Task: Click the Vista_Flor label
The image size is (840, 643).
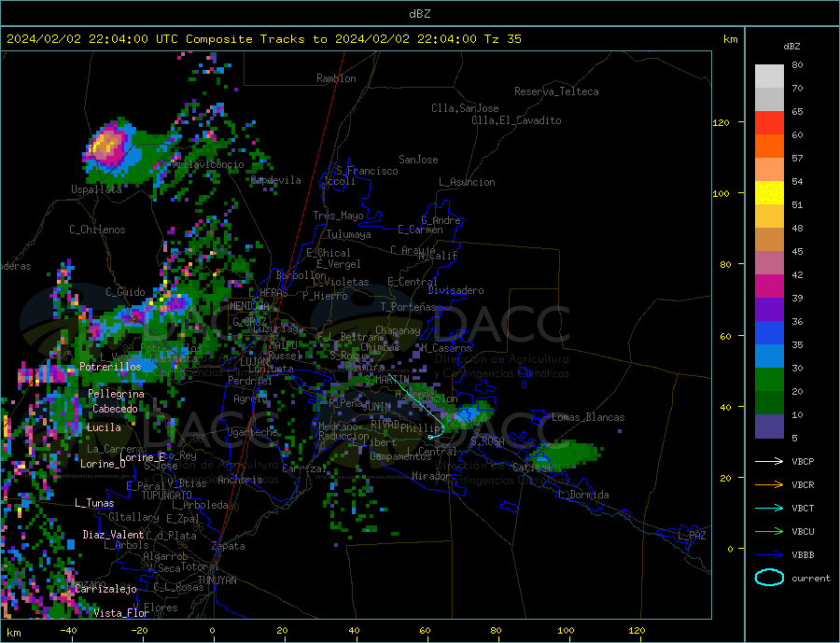Action: click(x=121, y=612)
